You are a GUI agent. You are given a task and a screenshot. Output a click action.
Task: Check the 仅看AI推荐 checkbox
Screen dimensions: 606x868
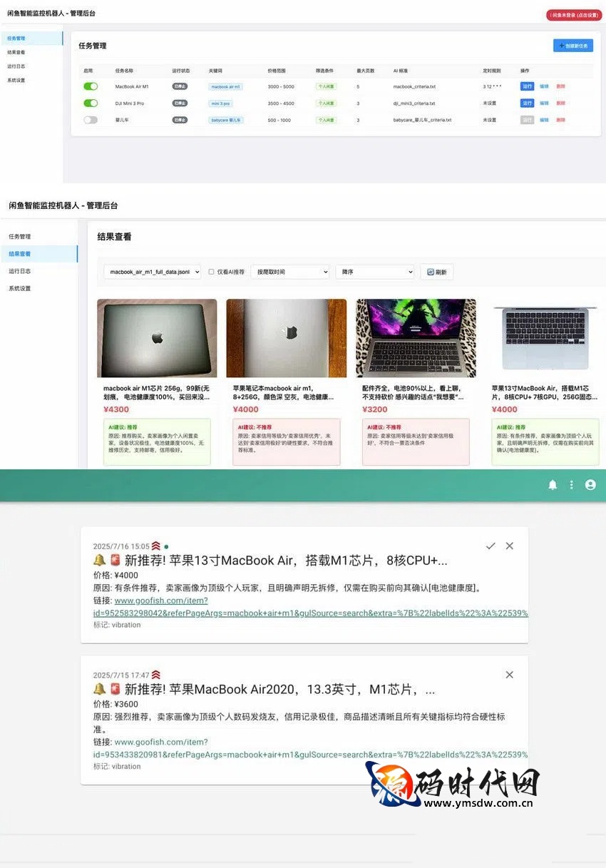(211, 272)
